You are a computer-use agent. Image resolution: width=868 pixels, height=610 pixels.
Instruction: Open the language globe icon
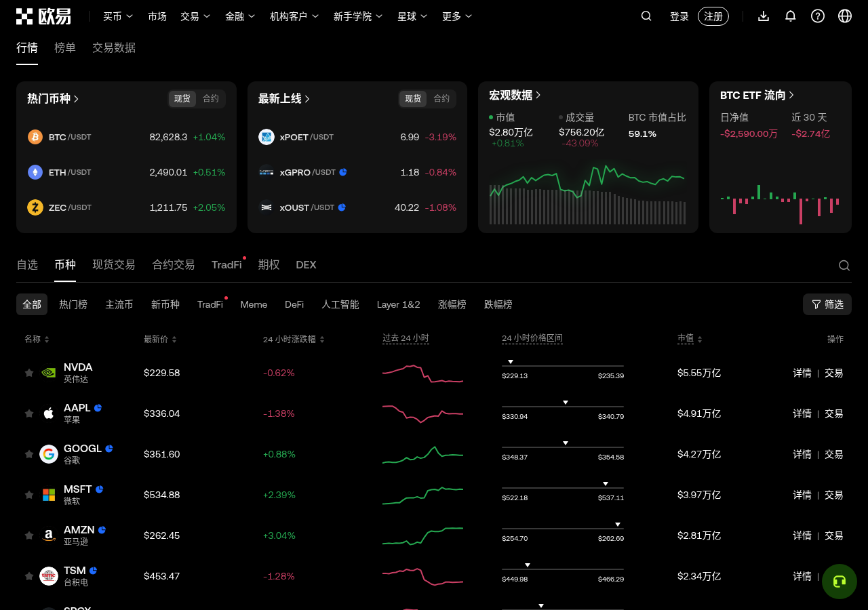coord(845,16)
